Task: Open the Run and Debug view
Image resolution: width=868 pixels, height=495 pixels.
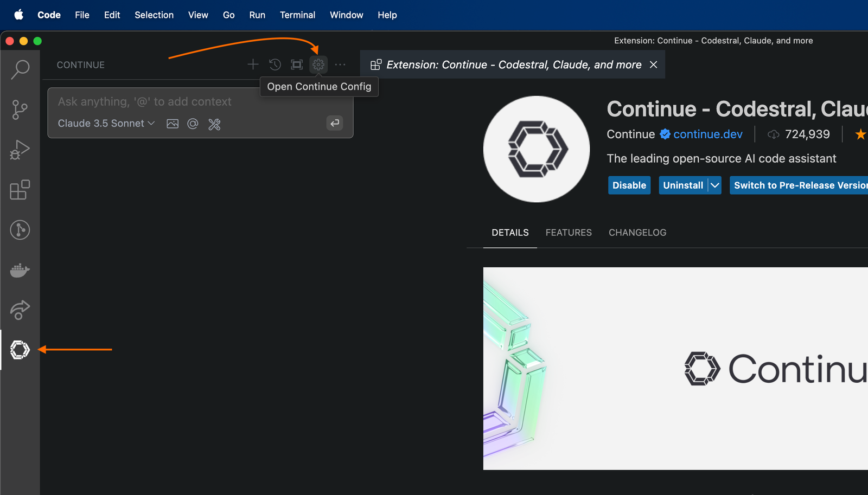Action: point(20,150)
